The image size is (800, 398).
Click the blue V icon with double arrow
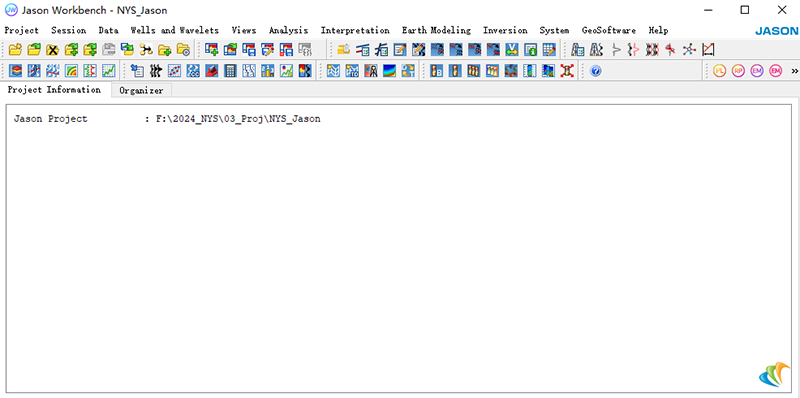(512, 49)
